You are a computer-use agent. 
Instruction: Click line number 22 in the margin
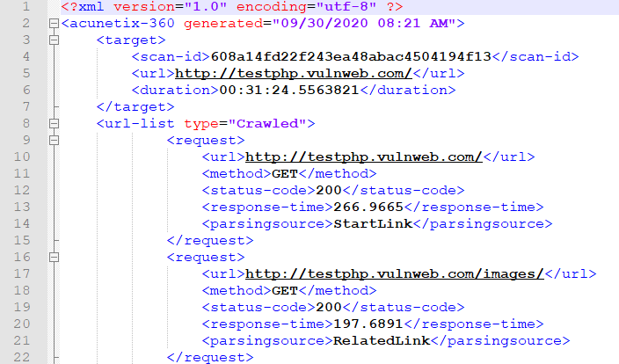[x=22, y=357]
